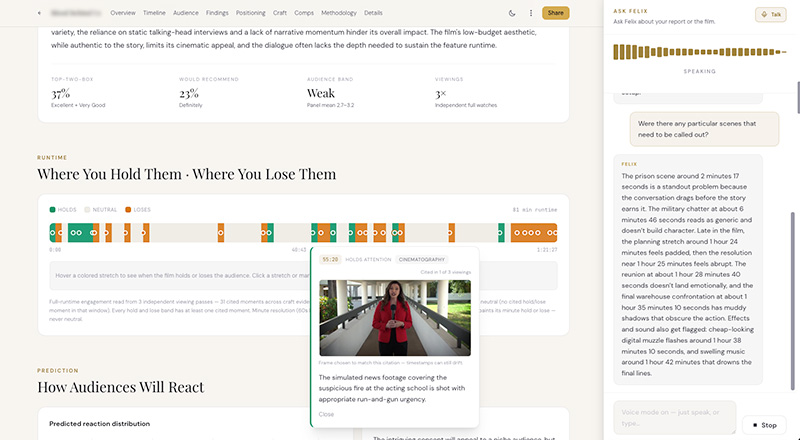Click the orange LOSES legend swatch
The width and height of the screenshot is (800, 440).
point(128,209)
